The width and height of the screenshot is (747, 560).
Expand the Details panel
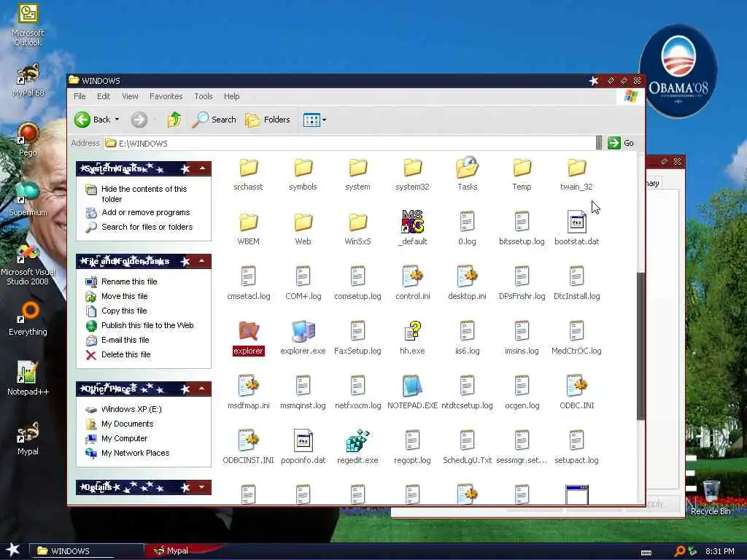pos(203,487)
